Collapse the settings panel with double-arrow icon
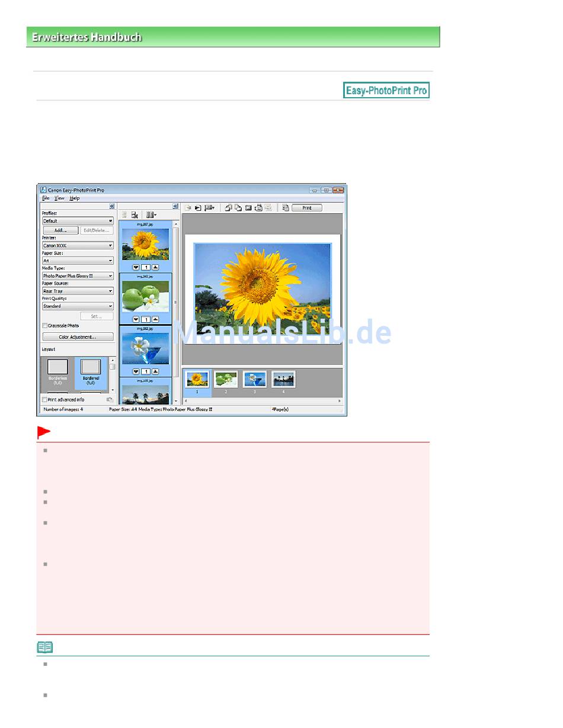 [111, 206]
